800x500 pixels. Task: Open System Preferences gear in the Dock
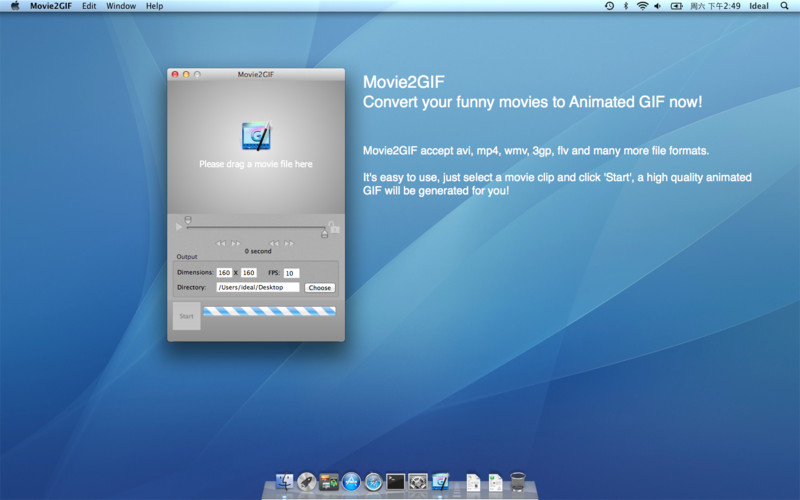coord(418,482)
